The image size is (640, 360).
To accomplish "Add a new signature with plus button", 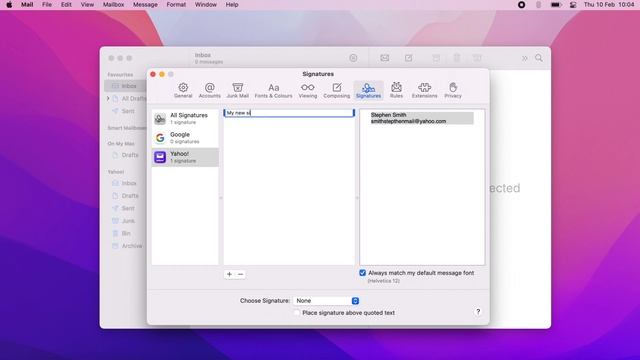I will click(229, 274).
